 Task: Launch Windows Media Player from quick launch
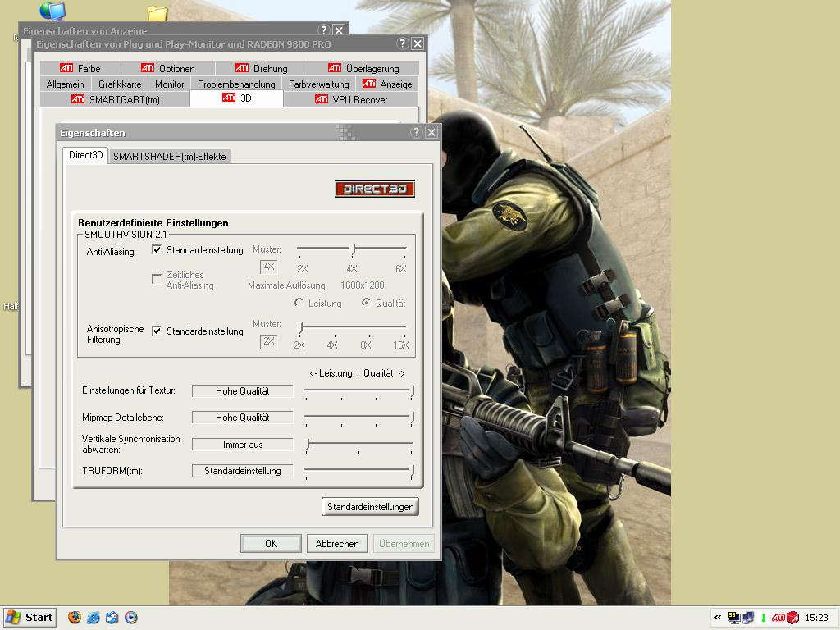pos(130,617)
